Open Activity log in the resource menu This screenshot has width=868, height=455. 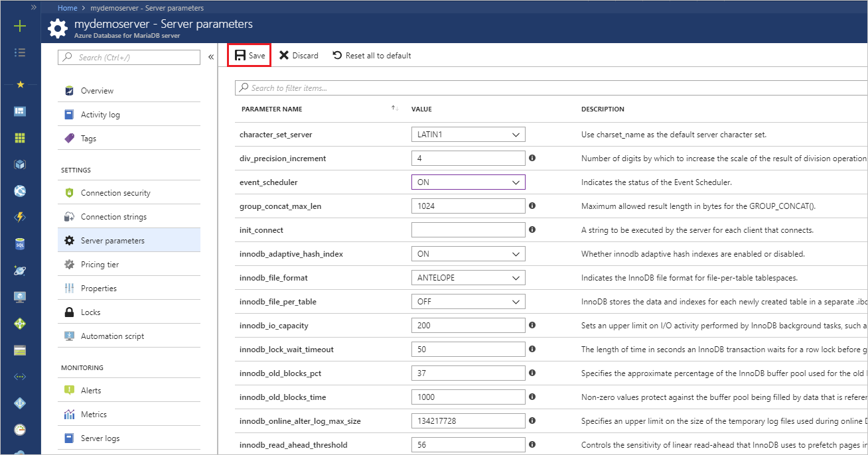click(x=129, y=115)
